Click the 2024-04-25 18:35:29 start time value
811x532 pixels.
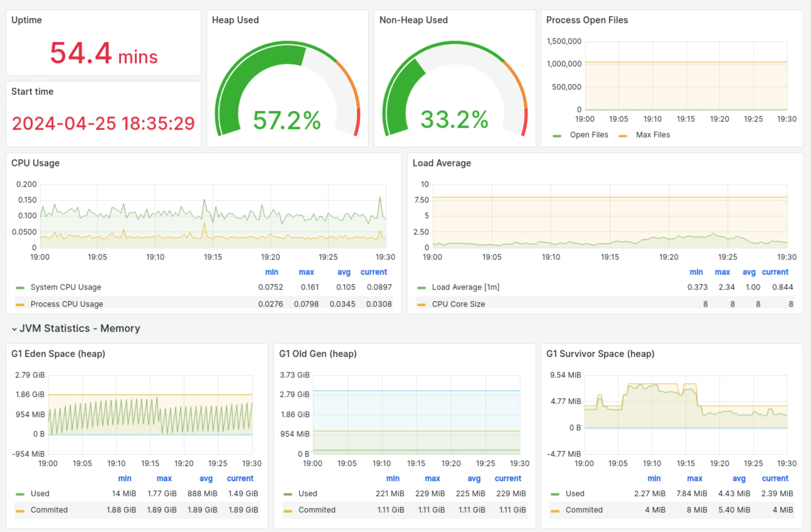click(x=103, y=123)
